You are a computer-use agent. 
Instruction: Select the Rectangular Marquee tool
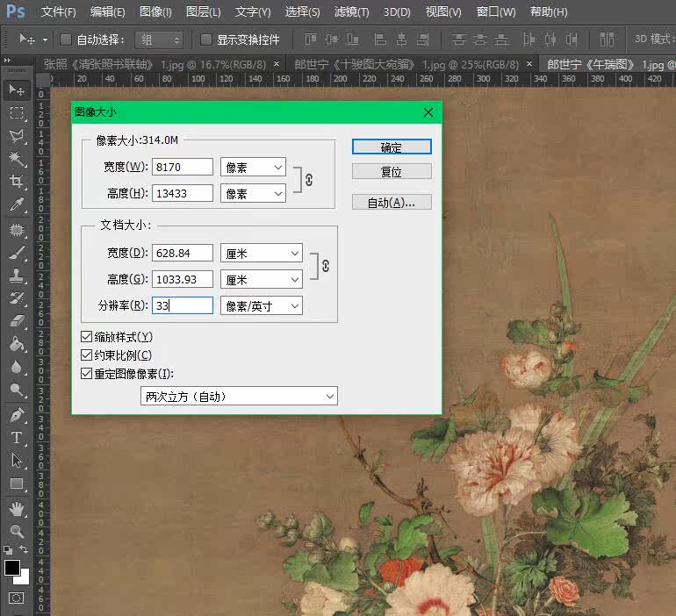pos(17,113)
